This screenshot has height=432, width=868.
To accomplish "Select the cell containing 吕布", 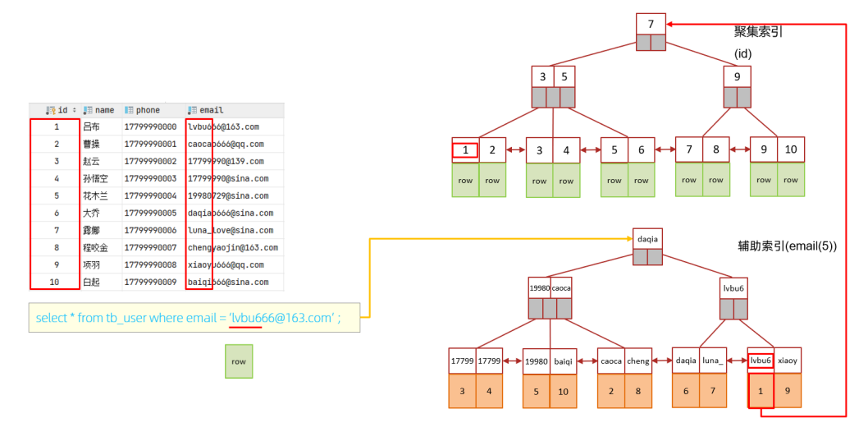I will [92, 127].
